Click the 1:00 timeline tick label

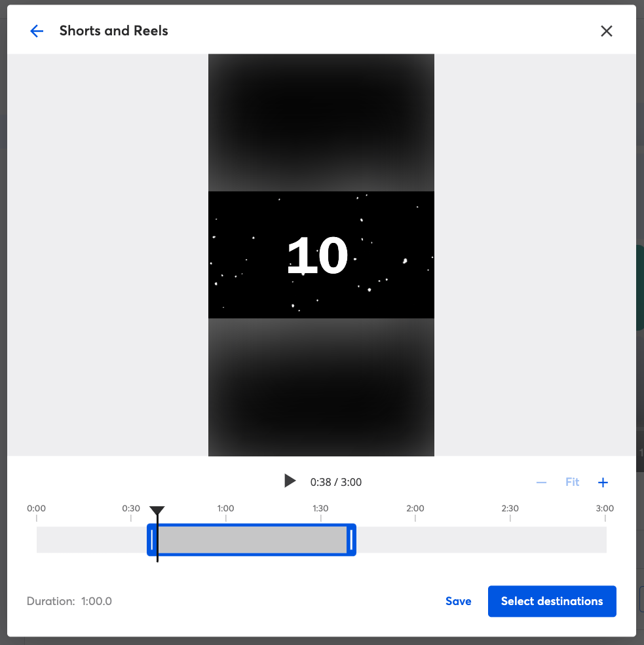(x=225, y=508)
